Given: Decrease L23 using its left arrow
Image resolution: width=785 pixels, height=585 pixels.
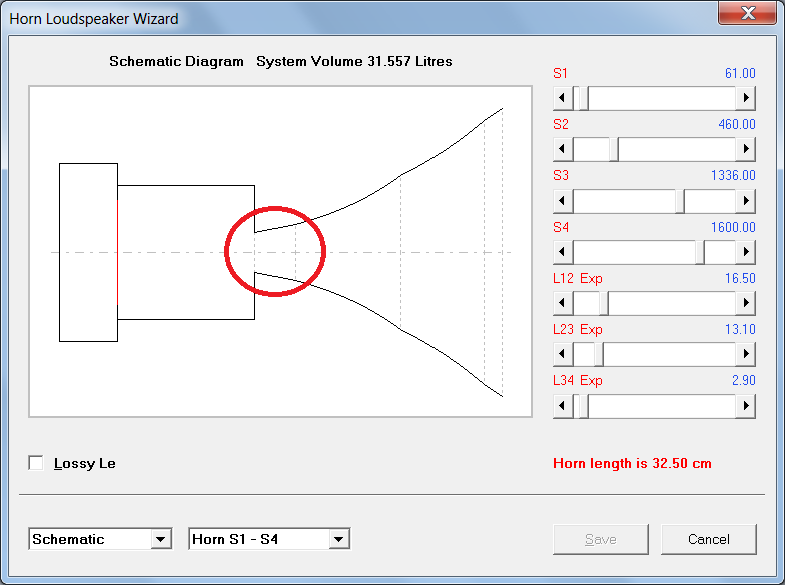Looking at the screenshot, I should pyautogui.click(x=563, y=354).
